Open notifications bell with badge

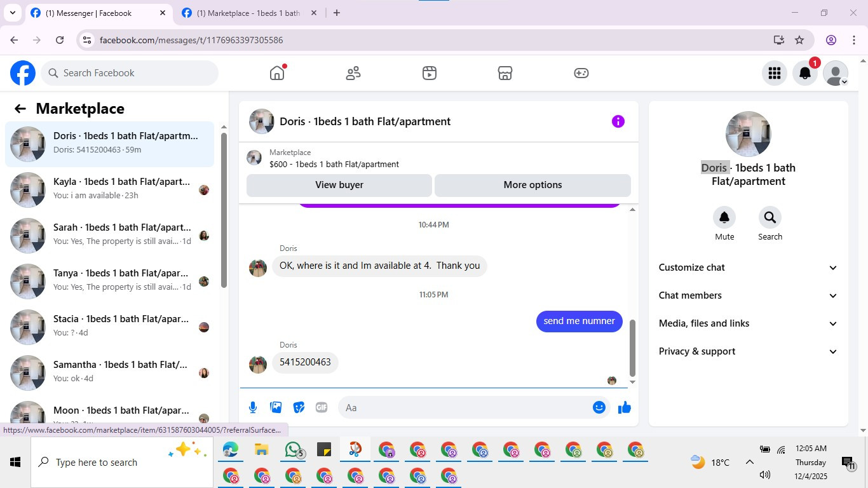[805, 73]
